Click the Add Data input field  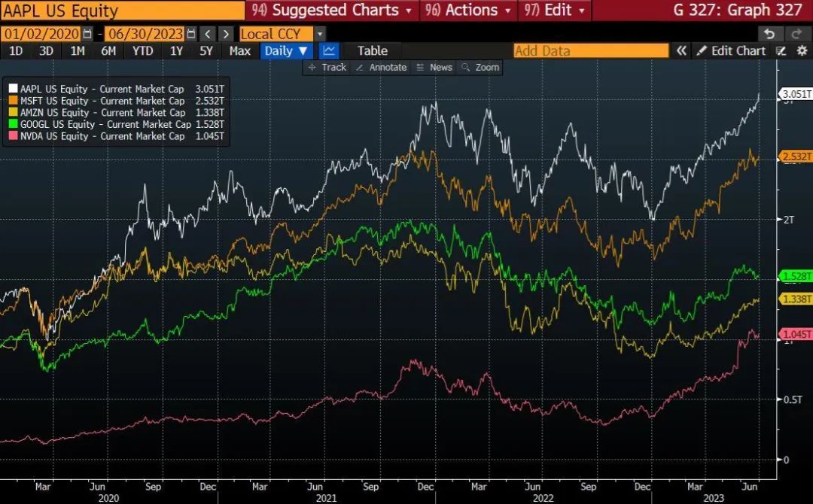pos(590,51)
